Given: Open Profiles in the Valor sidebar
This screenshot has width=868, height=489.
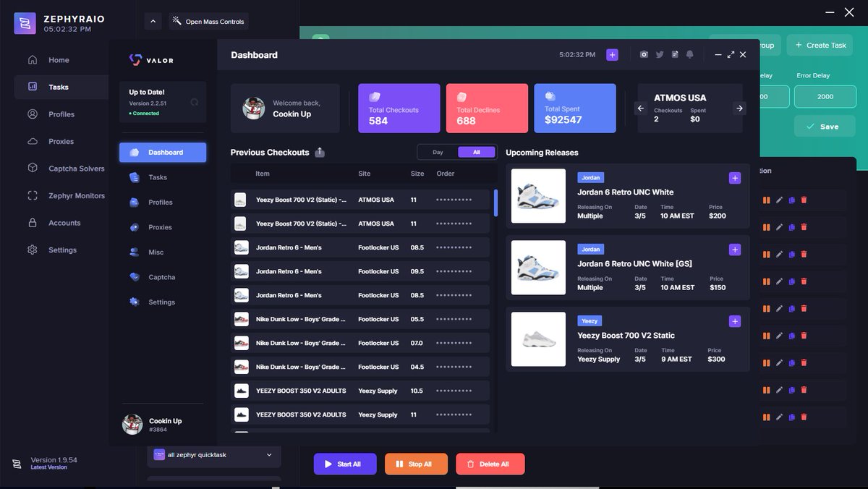Looking at the screenshot, I should 150,203.
